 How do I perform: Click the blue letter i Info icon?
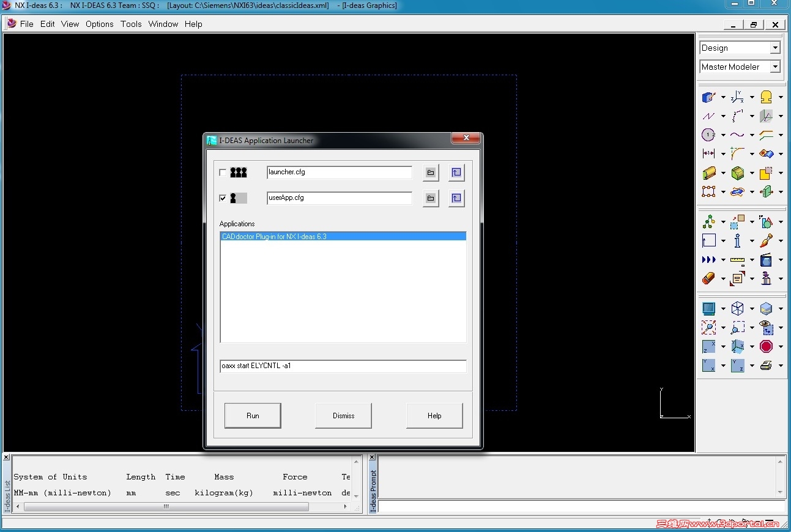click(x=738, y=241)
